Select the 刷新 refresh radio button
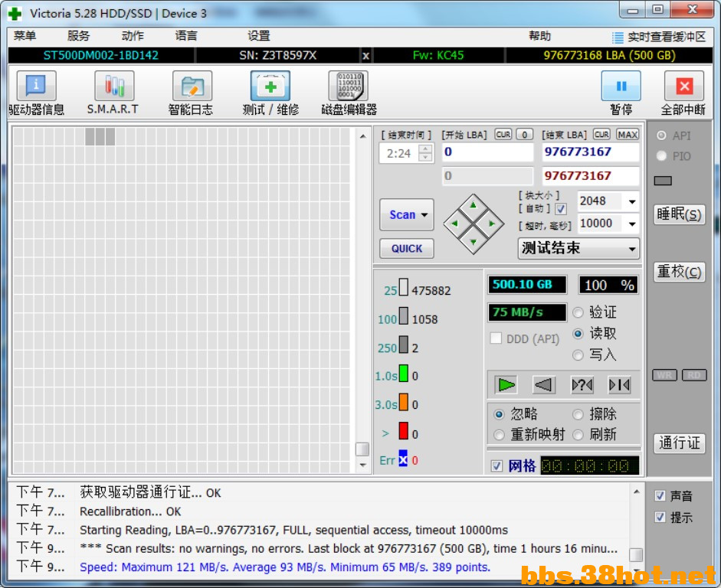Viewport: 721px width, 588px height. pos(578,435)
